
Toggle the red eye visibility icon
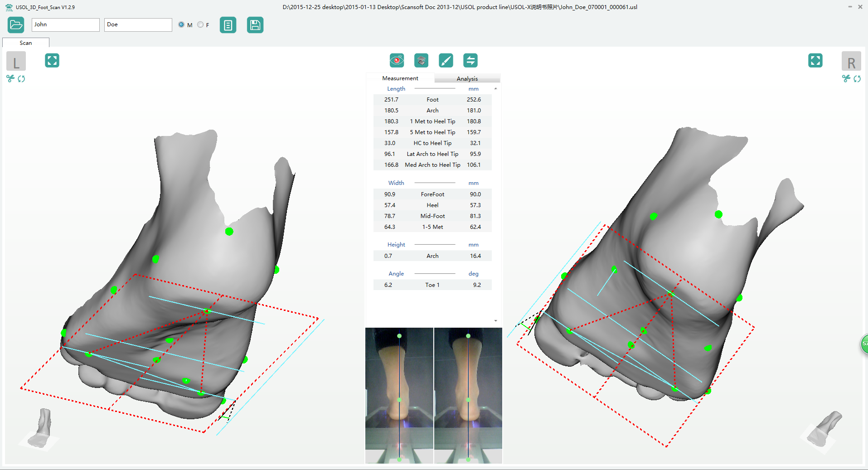pos(397,60)
